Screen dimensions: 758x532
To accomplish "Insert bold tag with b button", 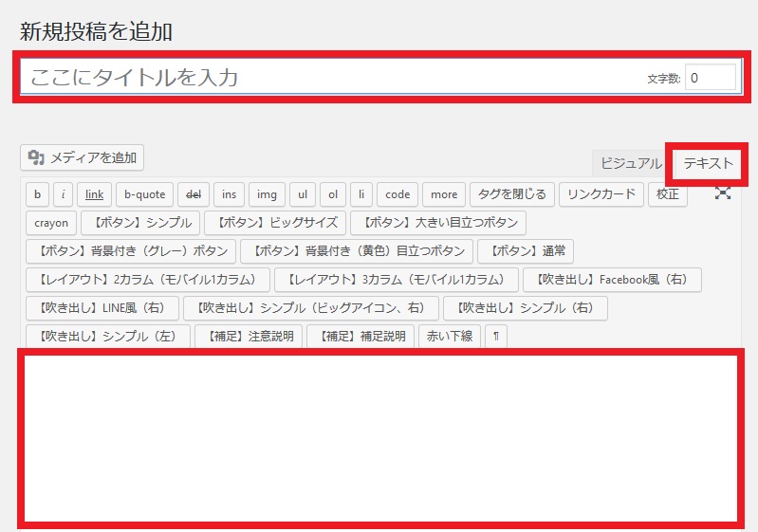I will tap(37, 194).
